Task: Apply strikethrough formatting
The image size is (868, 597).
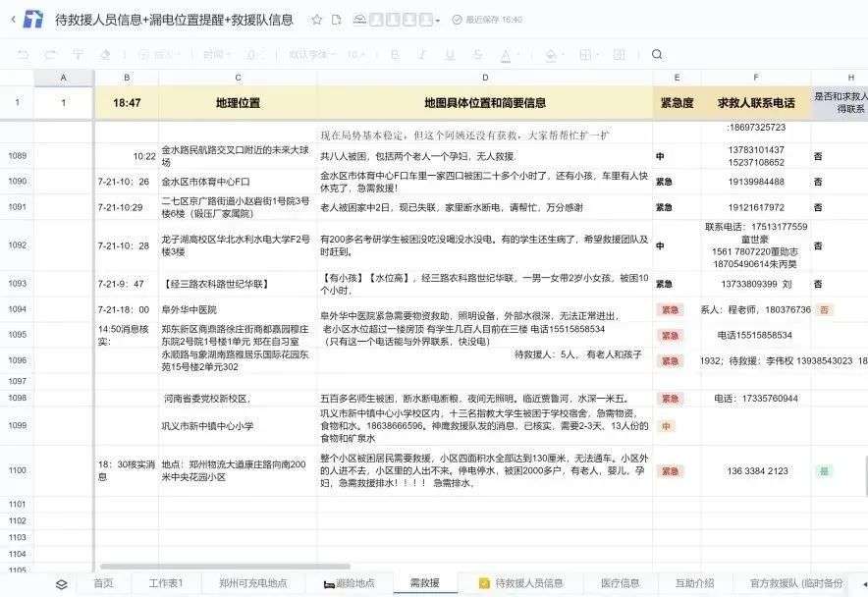Action: [x=478, y=54]
